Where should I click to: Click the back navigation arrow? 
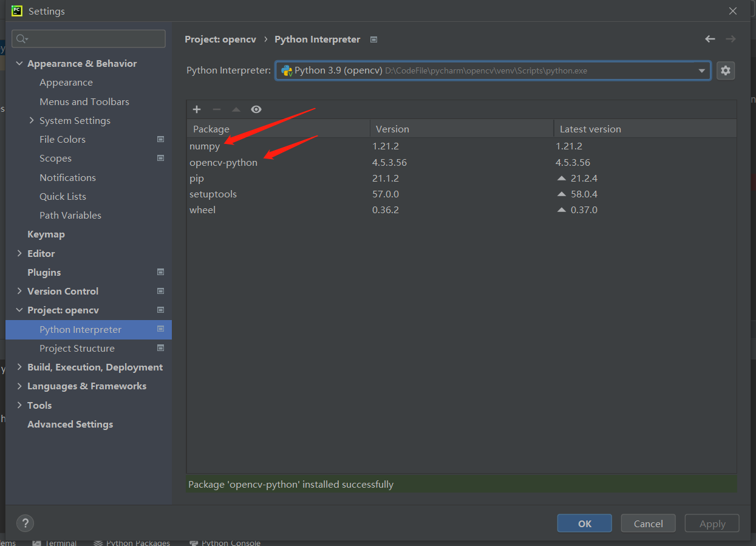[710, 39]
